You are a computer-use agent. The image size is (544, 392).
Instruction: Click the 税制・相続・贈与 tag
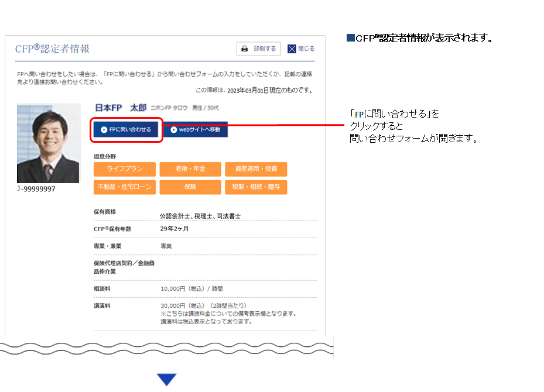256,187
